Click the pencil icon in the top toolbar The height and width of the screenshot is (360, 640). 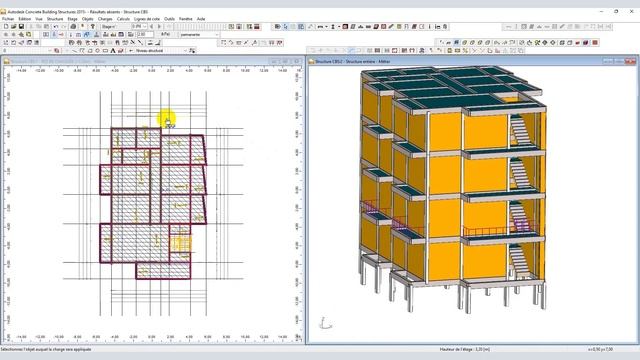pos(391,27)
